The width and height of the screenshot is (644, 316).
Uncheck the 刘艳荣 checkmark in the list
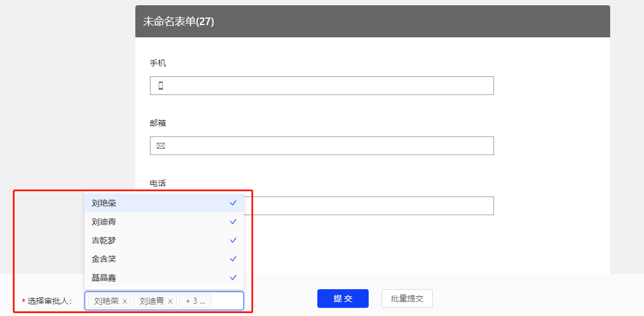(233, 203)
